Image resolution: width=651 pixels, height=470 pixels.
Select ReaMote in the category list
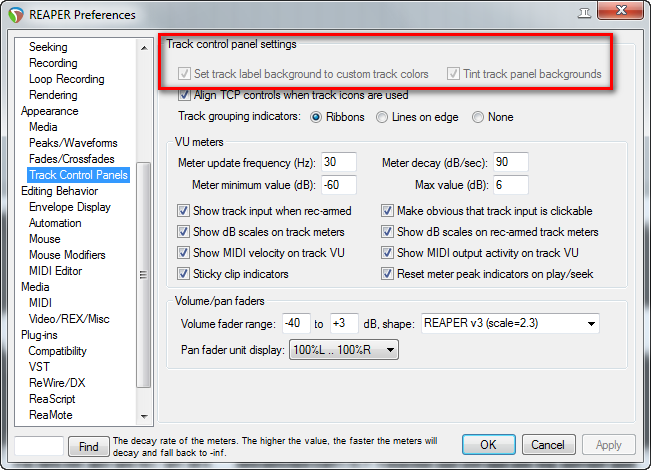click(x=51, y=415)
